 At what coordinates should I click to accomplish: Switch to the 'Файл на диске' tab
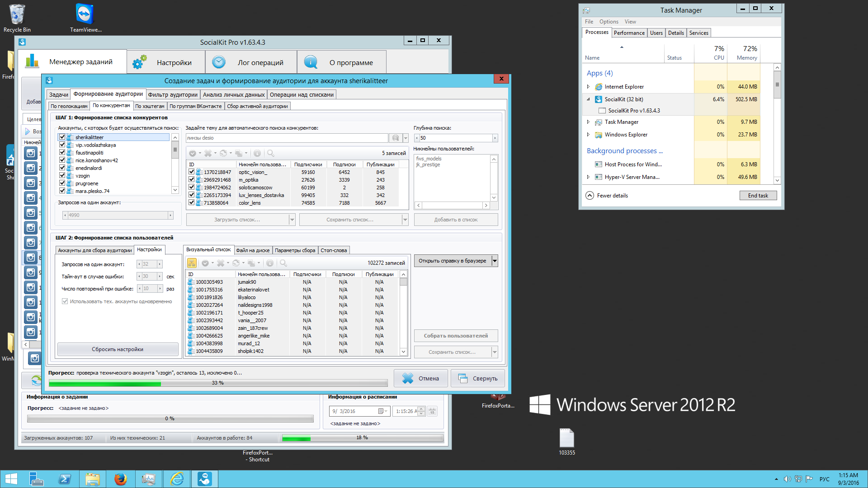[253, 250]
